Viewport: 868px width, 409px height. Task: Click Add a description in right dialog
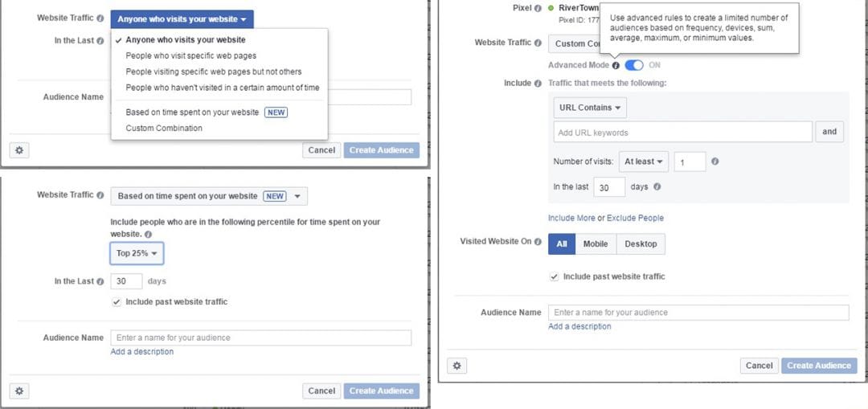pos(579,326)
